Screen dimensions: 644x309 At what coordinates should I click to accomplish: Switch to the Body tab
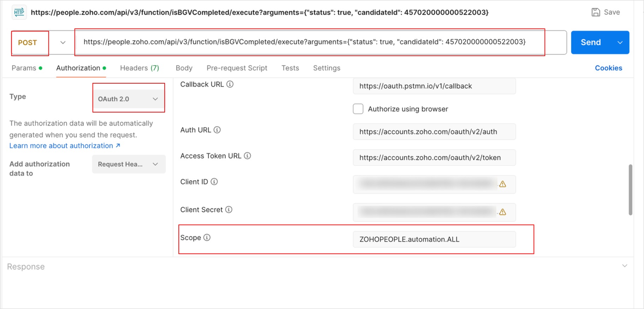pyautogui.click(x=184, y=68)
